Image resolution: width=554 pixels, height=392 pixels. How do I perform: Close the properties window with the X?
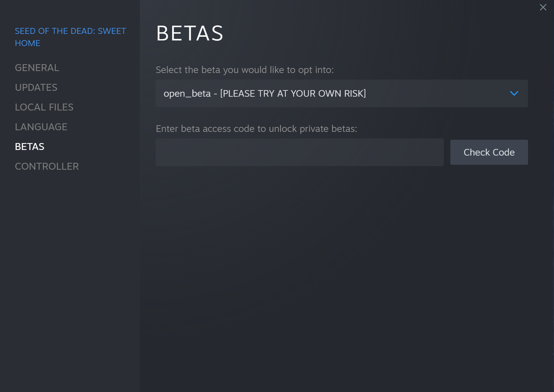pyautogui.click(x=543, y=7)
